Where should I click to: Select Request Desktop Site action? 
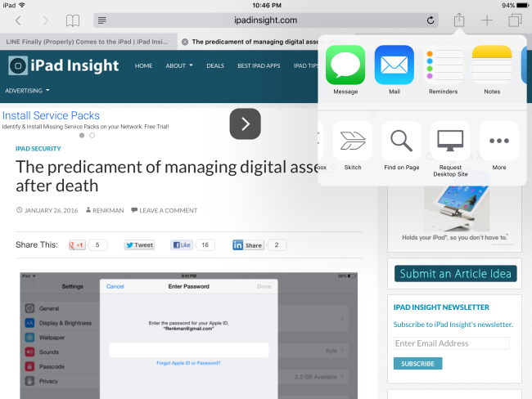coord(450,141)
